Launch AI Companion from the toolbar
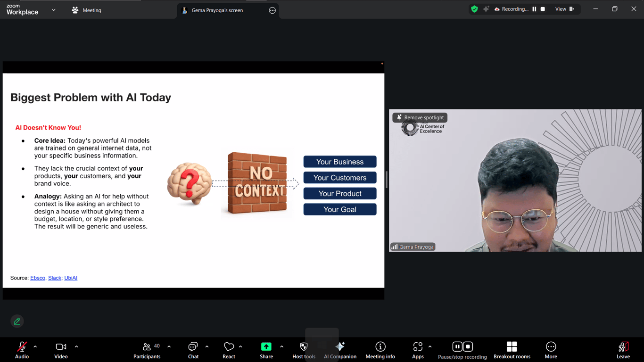Image resolution: width=644 pixels, height=362 pixels. 340,350
